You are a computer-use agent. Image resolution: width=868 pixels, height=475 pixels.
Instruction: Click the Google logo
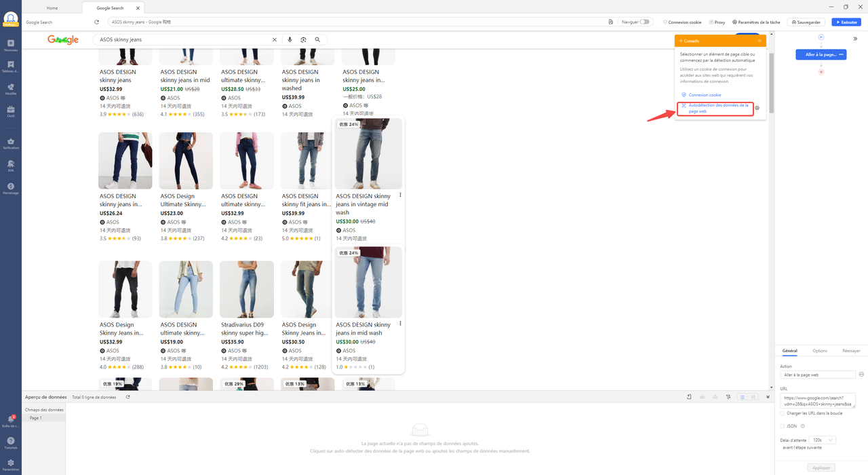pyautogui.click(x=63, y=40)
